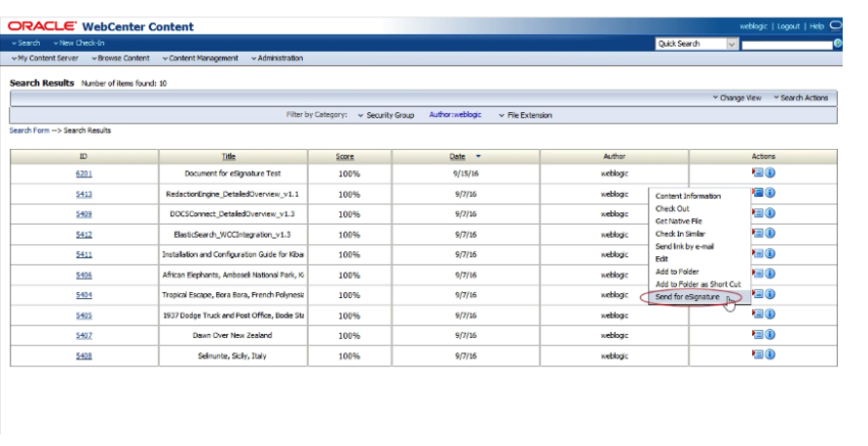The height and width of the screenshot is (446, 868).
Task: Open document ID 5408 link
Action: point(84,355)
